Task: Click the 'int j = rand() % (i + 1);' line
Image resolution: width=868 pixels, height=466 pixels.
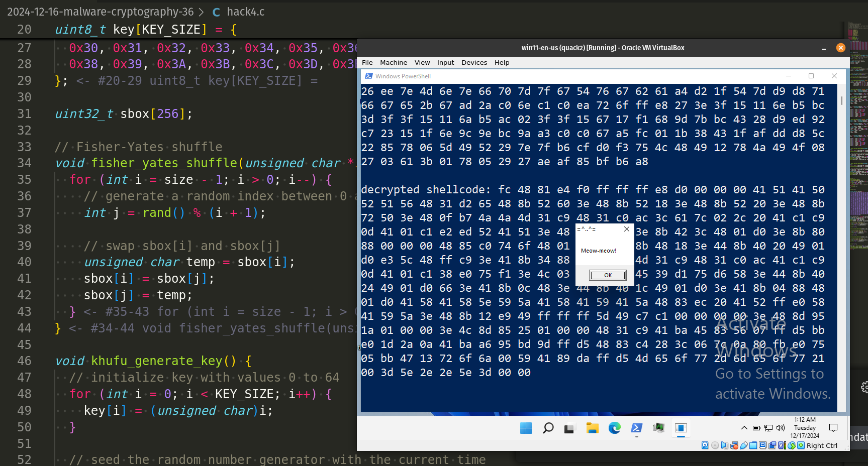Action: 175,212
